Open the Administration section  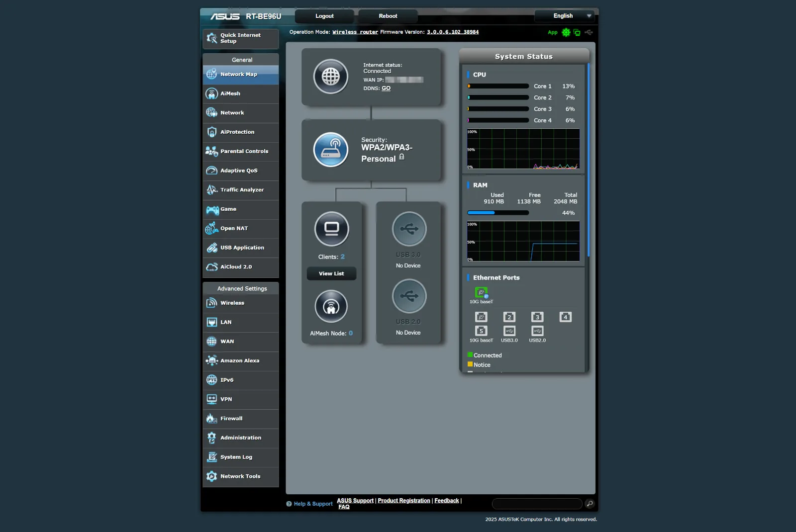[240, 438]
